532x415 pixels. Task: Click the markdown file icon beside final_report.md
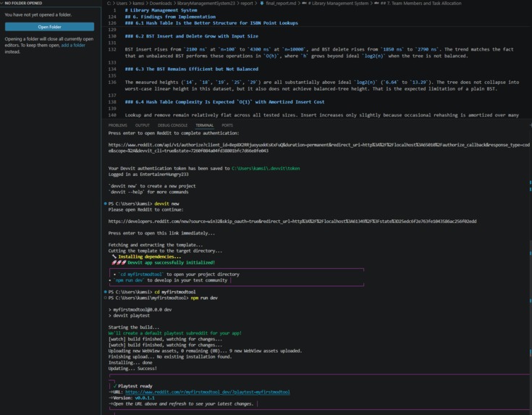pyautogui.click(x=261, y=3)
